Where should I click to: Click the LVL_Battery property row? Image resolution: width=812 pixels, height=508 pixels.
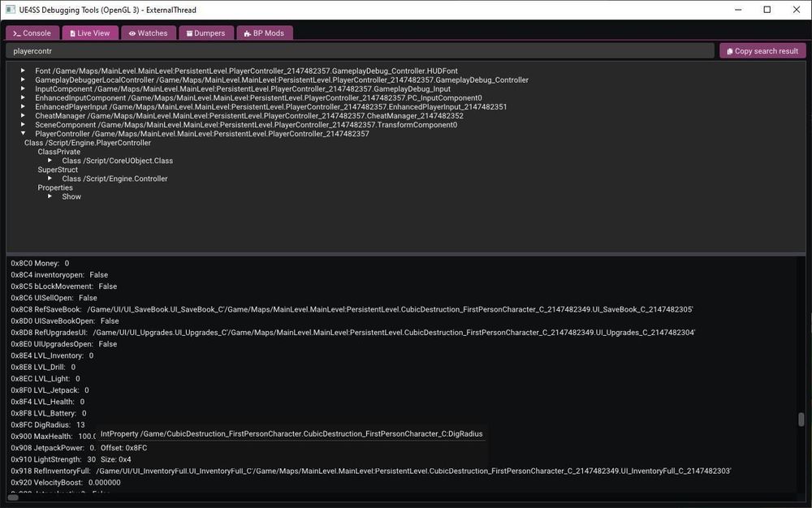pyautogui.click(x=49, y=413)
